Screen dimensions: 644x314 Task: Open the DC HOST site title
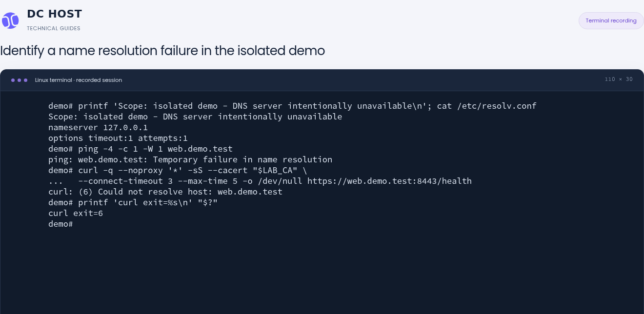click(x=55, y=14)
